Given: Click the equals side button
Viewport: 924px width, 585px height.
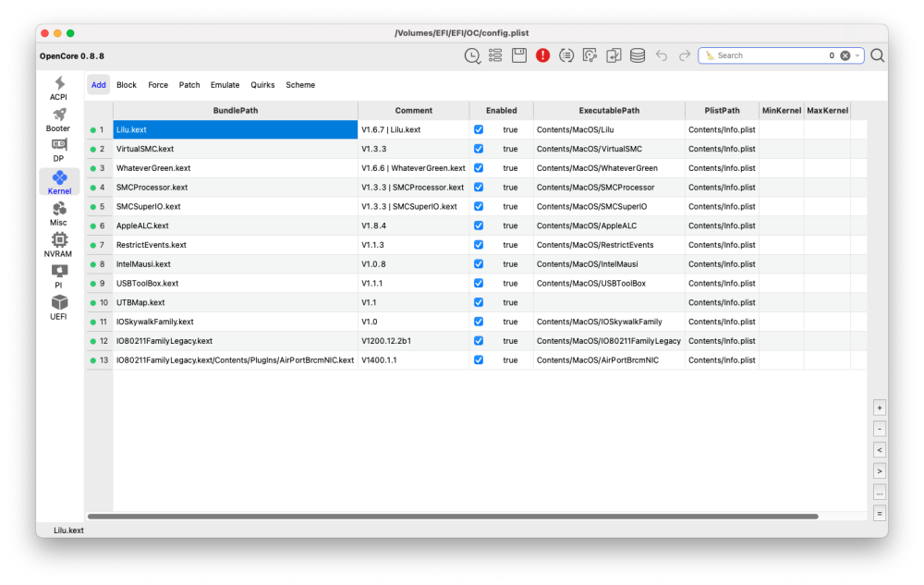Looking at the screenshot, I should (880, 514).
